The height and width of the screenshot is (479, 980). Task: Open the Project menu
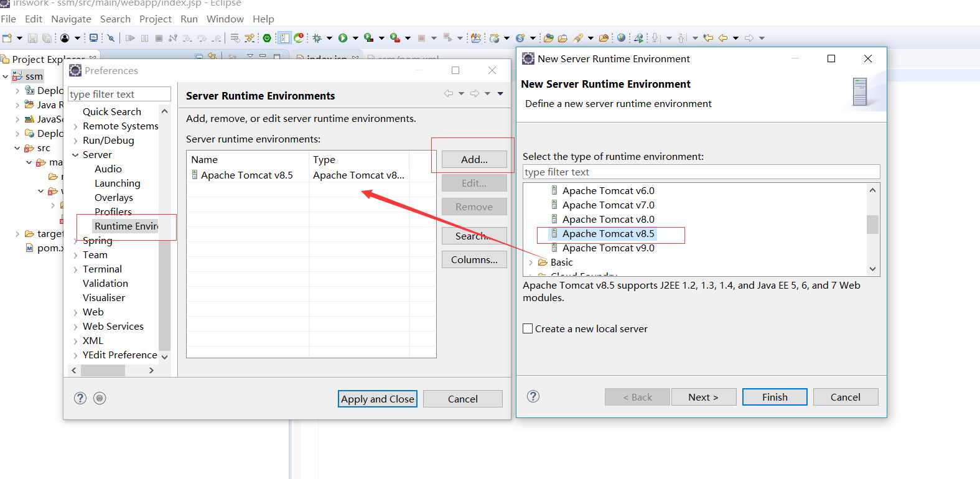[x=156, y=19]
